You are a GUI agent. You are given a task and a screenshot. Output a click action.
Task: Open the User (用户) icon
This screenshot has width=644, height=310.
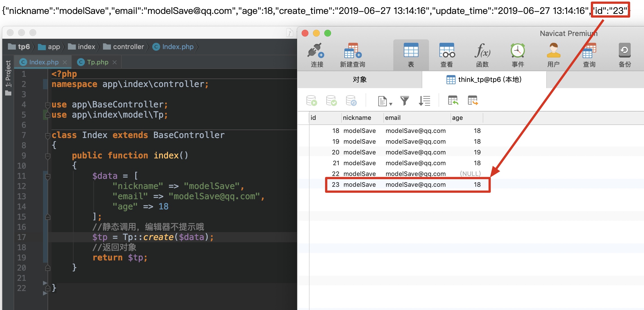(553, 56)
